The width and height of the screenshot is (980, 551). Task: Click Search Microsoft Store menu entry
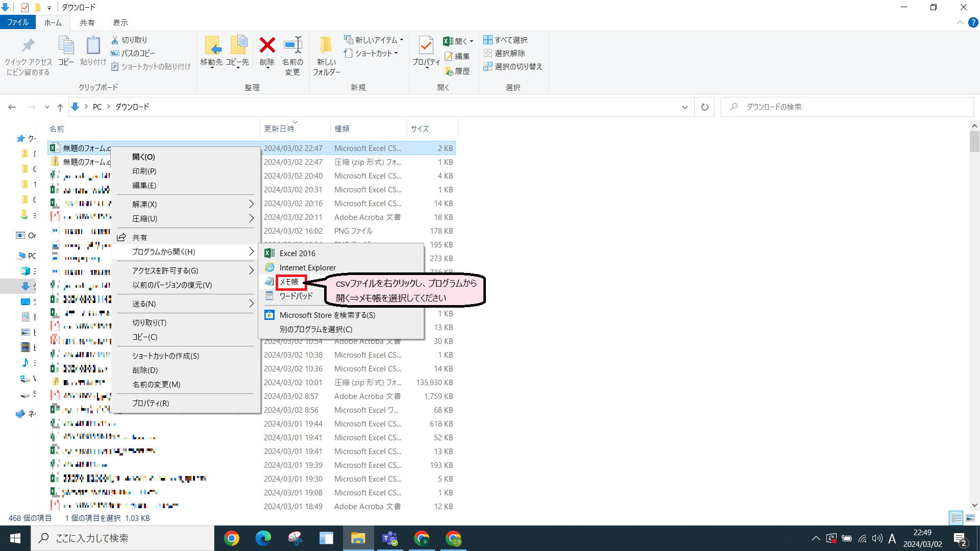327,315
